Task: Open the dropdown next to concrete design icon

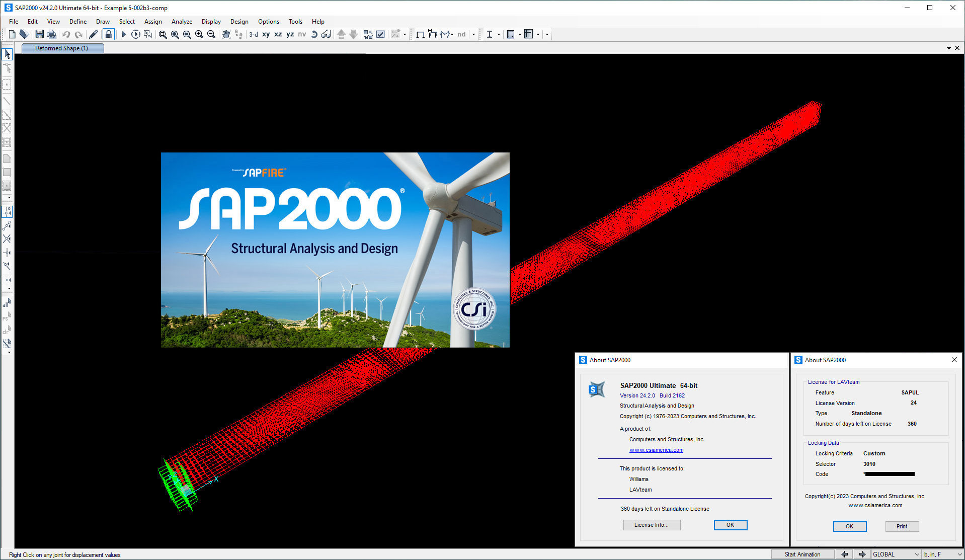Action: 520,35
